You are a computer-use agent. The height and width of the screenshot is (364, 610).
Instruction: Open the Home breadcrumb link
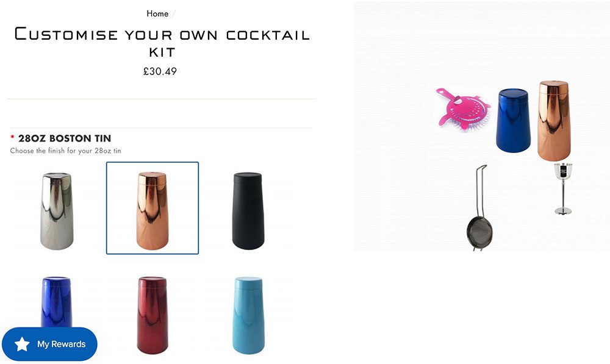(157, 13)
